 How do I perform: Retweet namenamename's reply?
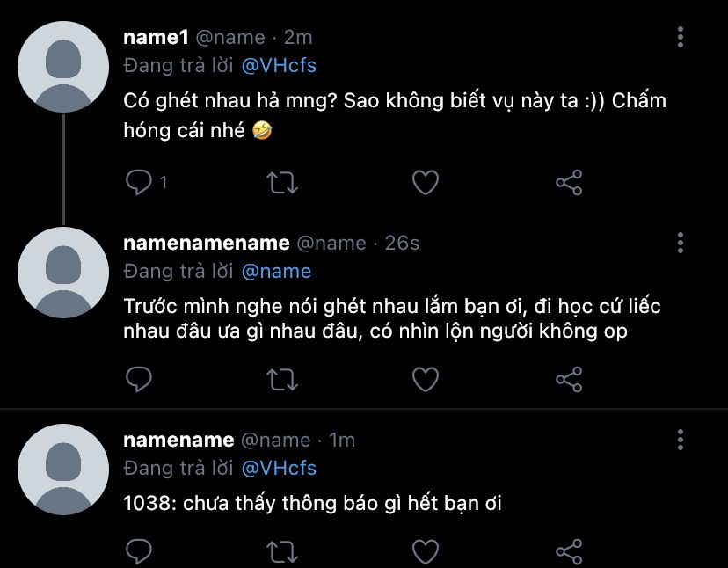click(282, 379)
